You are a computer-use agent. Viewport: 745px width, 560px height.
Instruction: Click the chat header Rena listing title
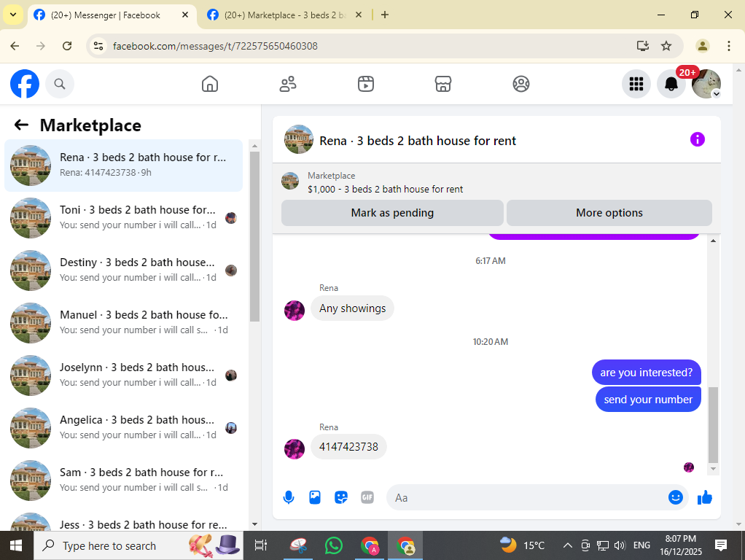coord(417,141)
